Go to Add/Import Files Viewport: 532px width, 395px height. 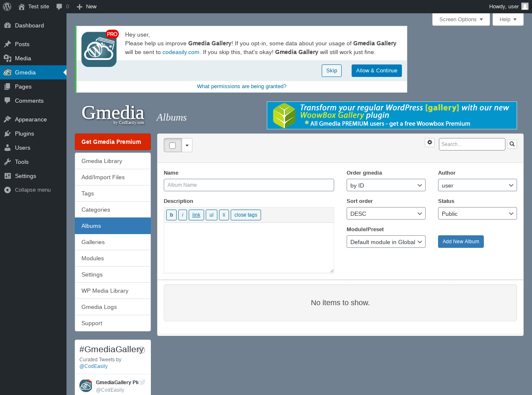coord(113,177)
